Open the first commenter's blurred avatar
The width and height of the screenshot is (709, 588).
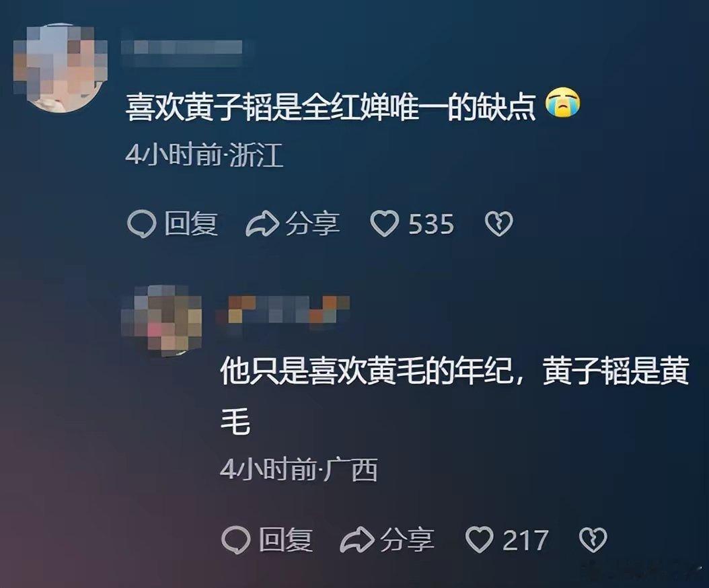(x=60, y=68)
